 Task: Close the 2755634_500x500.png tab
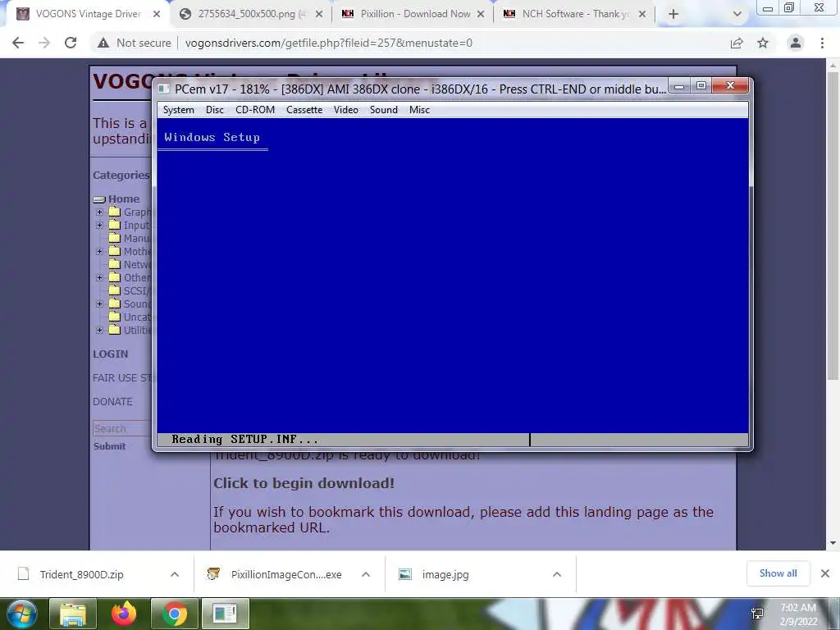tap(319, 15)
